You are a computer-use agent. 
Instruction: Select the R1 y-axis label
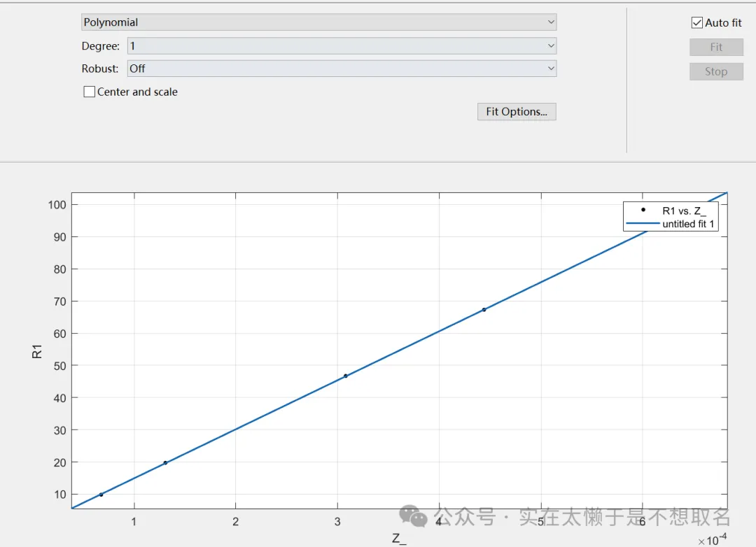coord(38,350)
